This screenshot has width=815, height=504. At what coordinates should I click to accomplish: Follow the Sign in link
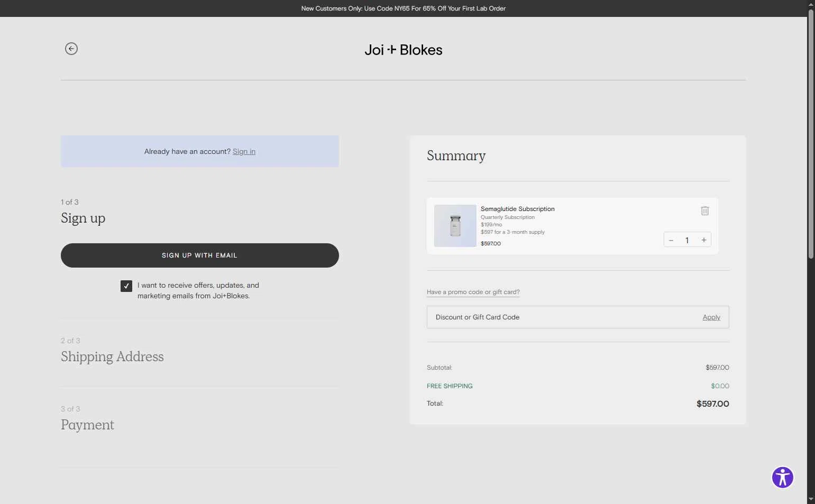point(244,151)
